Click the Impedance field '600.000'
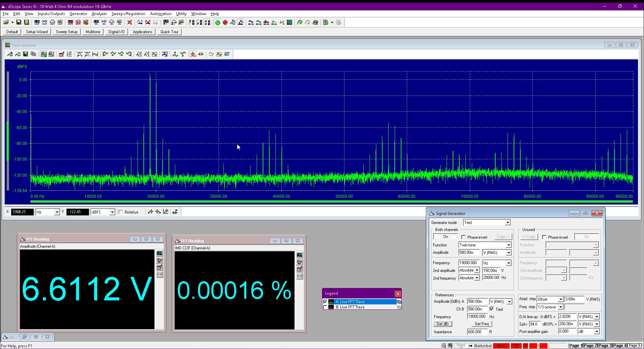Image resolution: width=644 pixels, height=349 pixels. click(477, 332)
